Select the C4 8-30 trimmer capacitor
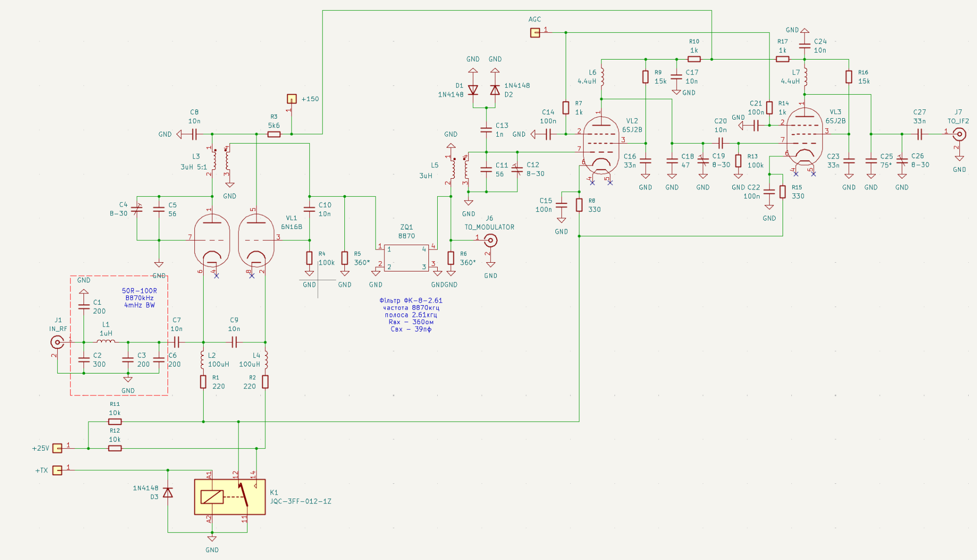 [x=137, y=209]
